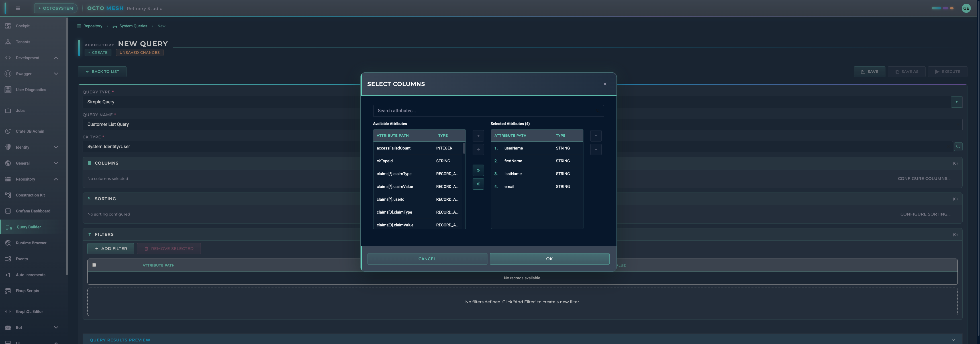980x344 pixels.
Task: Open Runtime Browser in the sidebar
Action: [x=31, y=243]
